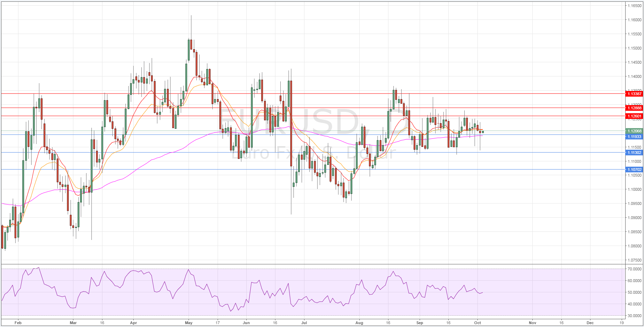The image size is (644, 327).
Task: Click the Apr date axis label
Action: click(x=134, y=323)
